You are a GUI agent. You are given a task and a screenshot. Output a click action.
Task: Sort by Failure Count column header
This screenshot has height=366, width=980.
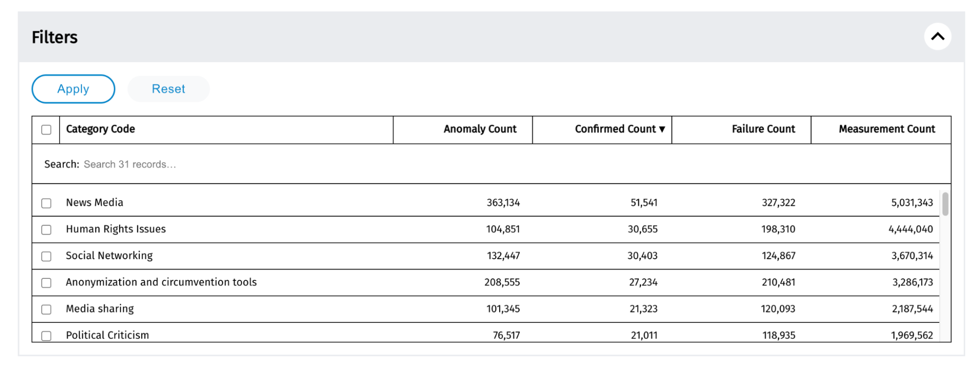[763, 129]
